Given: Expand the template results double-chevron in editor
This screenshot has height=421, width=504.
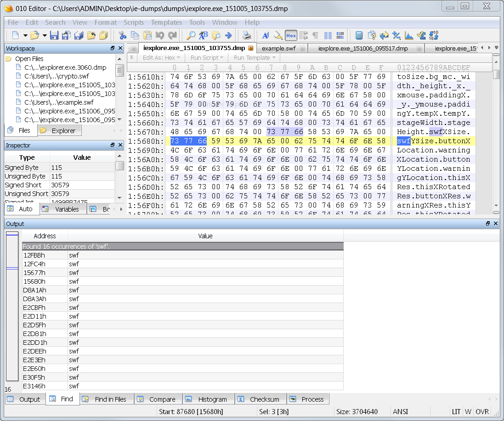Looking at the screenshot, I should tap(131, 57).
